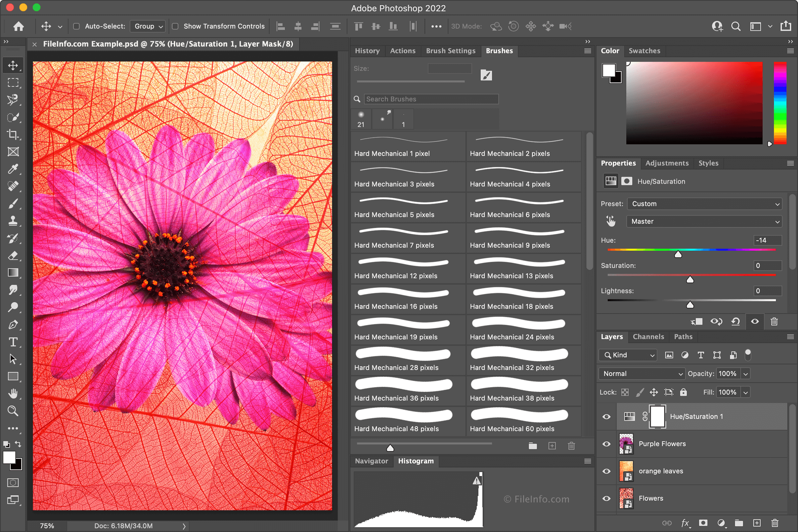Viewport: 798px width, 532px height.
Task: Open the Channels panel tab
Action: click(x=648, y=336)
